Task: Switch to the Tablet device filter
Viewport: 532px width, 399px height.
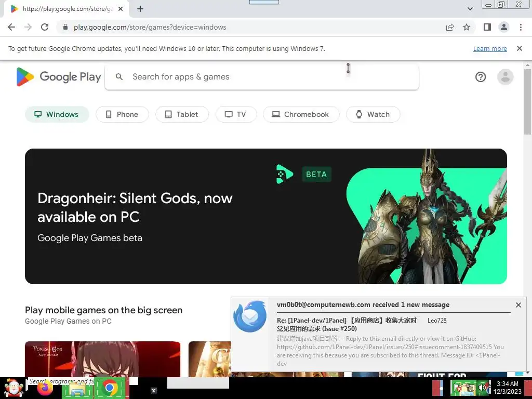Action: (182, 114)
